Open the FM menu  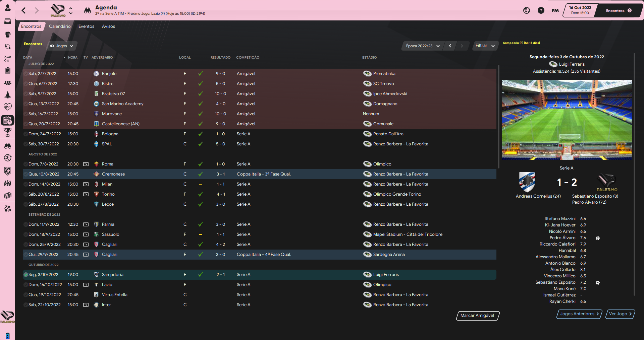(555, 10)
